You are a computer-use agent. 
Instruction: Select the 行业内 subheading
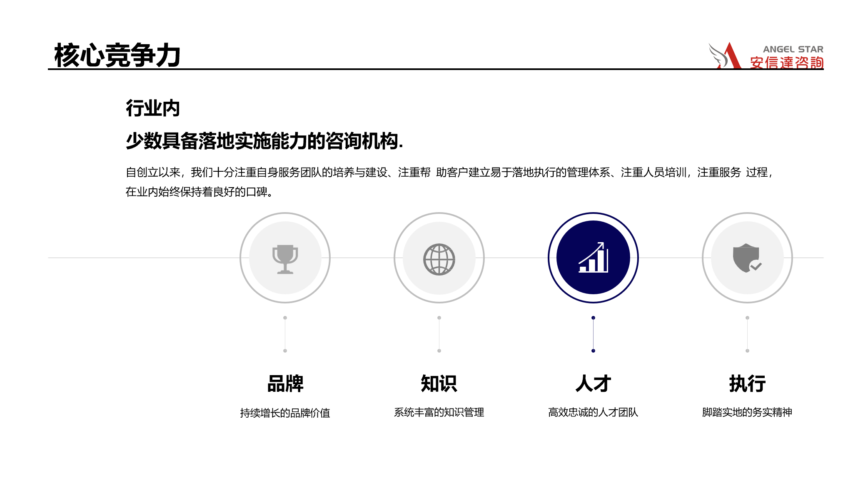coord(153,108)
